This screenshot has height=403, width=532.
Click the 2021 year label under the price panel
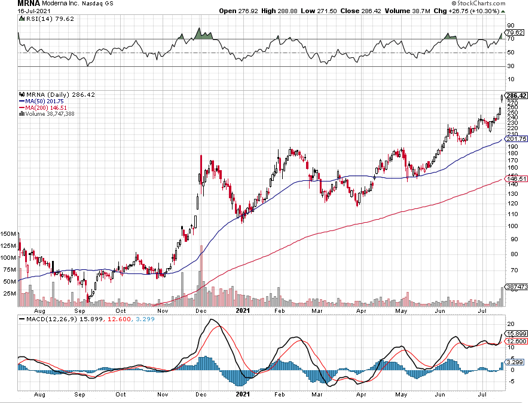[243, 310]
